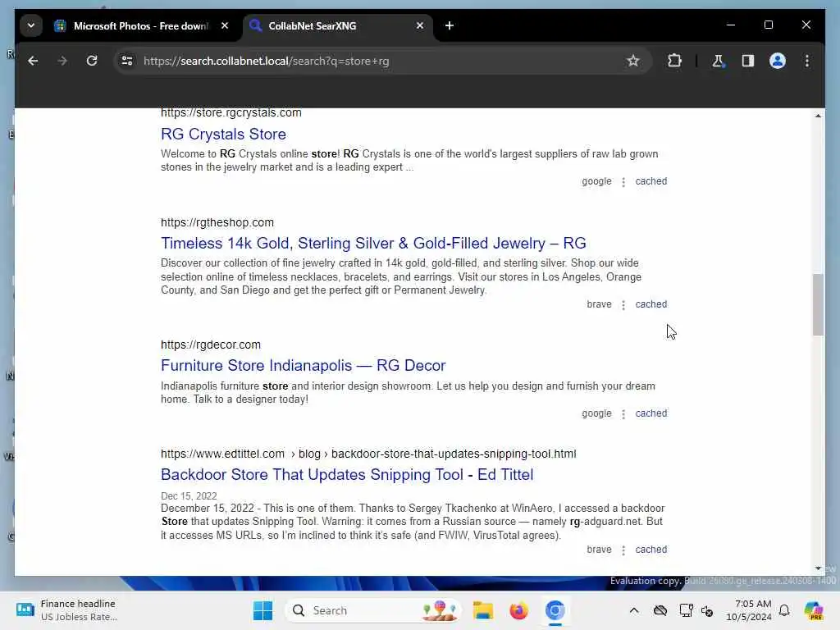Close the CollabNet SearXNG tab
Image resolution: width=840 pixels, height=630 pixels.
coord(420,25)
